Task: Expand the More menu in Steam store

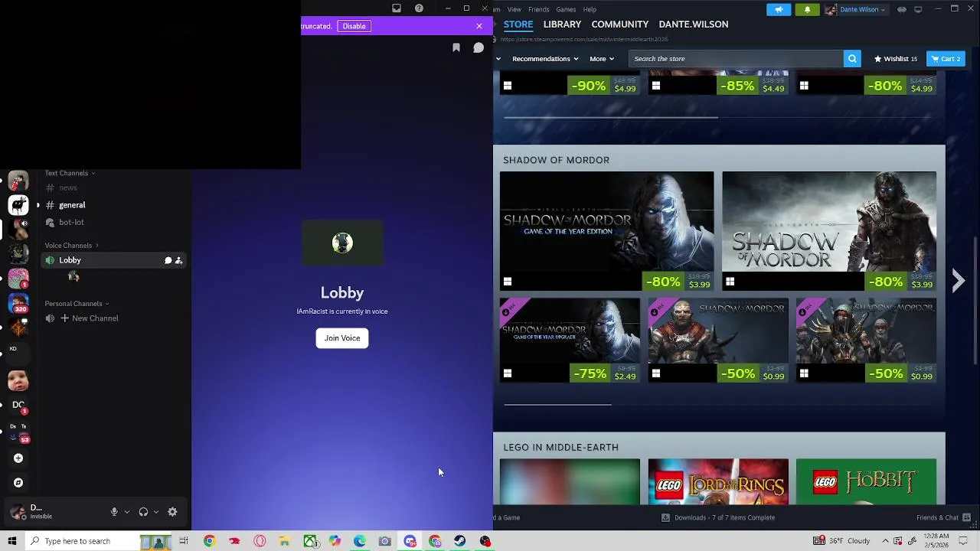Action: click(601, 59)
